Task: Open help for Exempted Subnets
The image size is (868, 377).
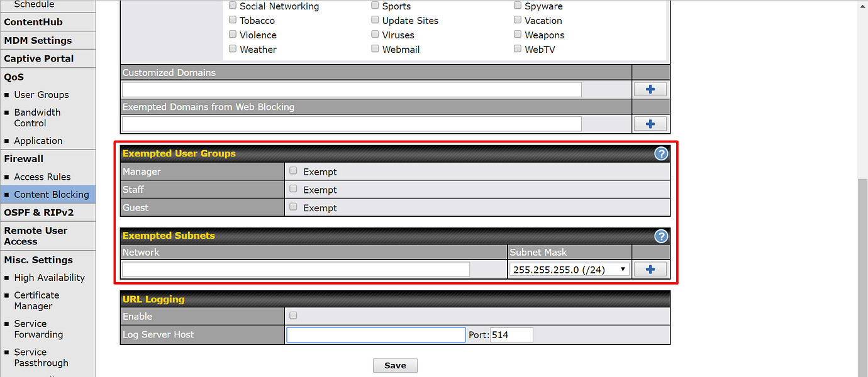Action: click(x=660, y=236)
